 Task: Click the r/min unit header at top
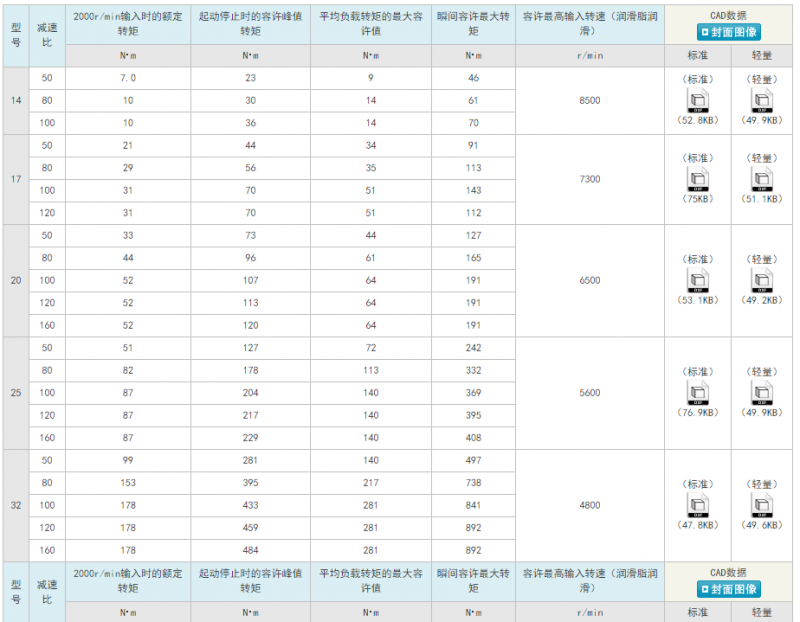pos(590,56)
